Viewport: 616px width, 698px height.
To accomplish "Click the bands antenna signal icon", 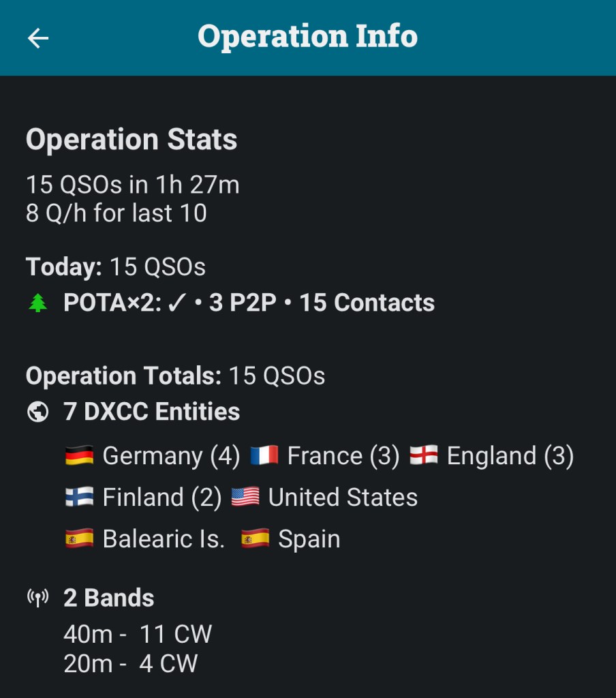I will click(x=38, y=598).
